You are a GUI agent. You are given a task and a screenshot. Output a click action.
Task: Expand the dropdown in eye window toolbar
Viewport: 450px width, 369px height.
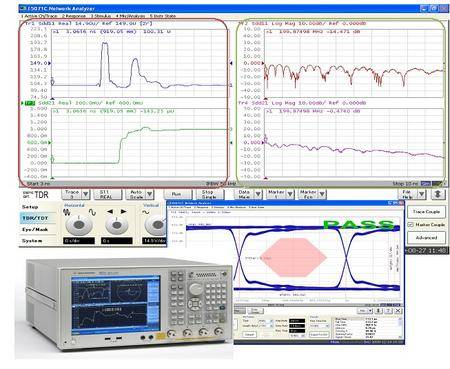tap(370, 311)
